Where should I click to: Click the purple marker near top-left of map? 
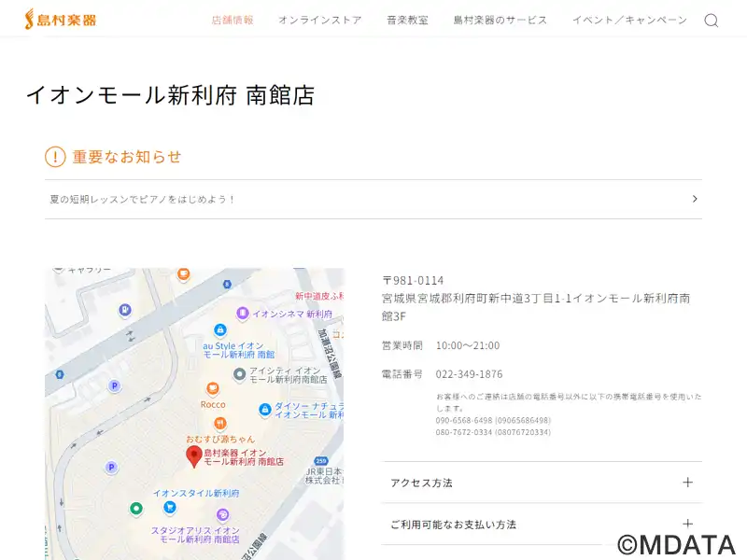[125, 310]
